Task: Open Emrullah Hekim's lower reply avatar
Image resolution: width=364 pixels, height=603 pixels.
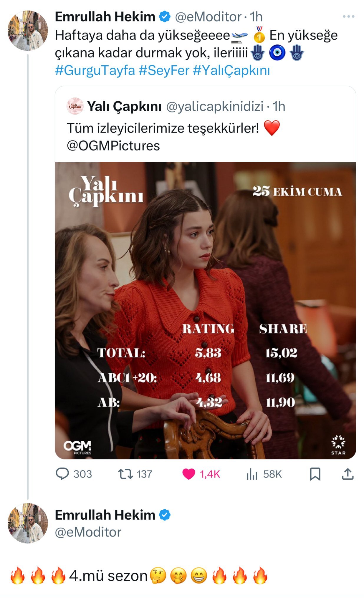Action: click(28, 523)
